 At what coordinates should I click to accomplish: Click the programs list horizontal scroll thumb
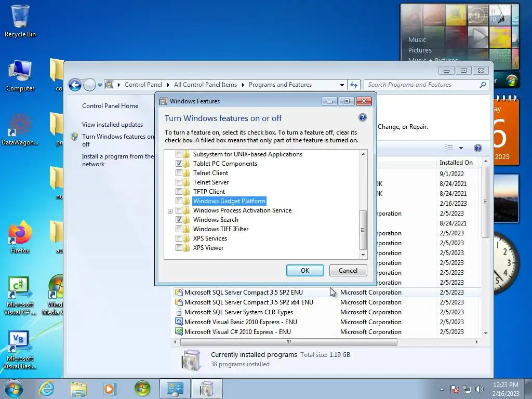tap(288, 342)
